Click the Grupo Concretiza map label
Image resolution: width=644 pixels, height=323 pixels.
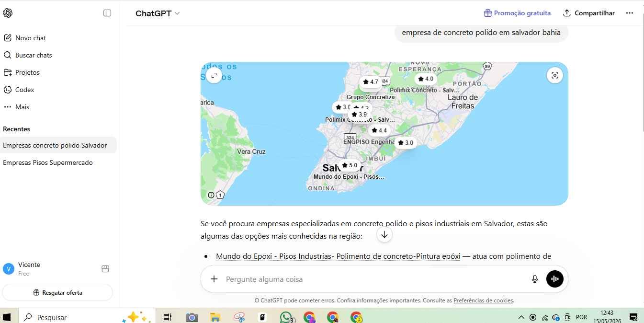(x=371, y=97)
